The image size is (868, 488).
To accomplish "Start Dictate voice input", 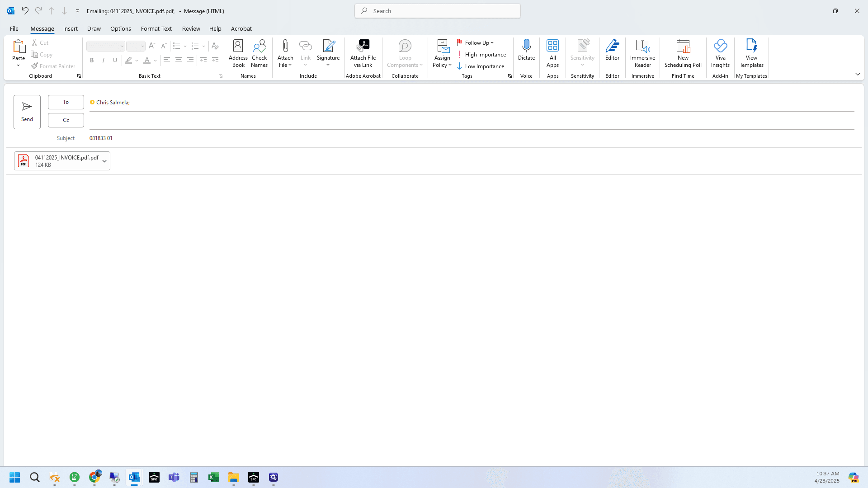I will click(x=526, y=50).
